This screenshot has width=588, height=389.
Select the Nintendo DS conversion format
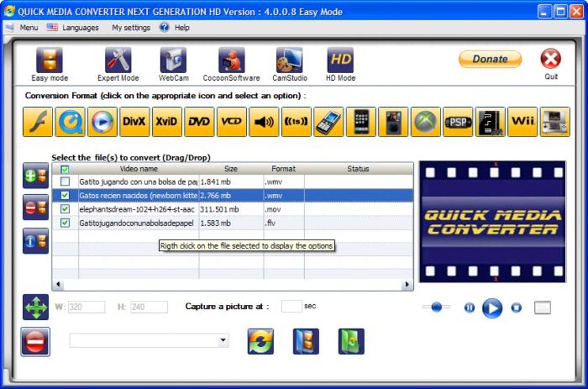coord(555,122)
